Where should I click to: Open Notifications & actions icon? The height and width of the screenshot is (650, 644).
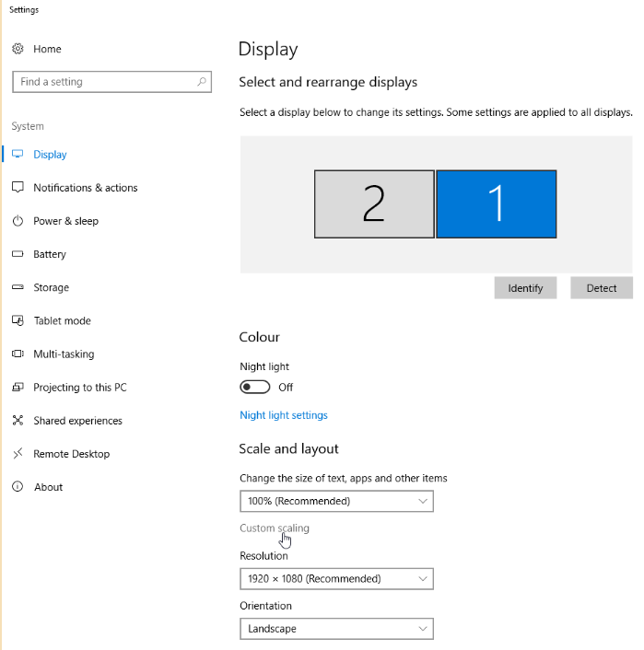coord(18,188)
